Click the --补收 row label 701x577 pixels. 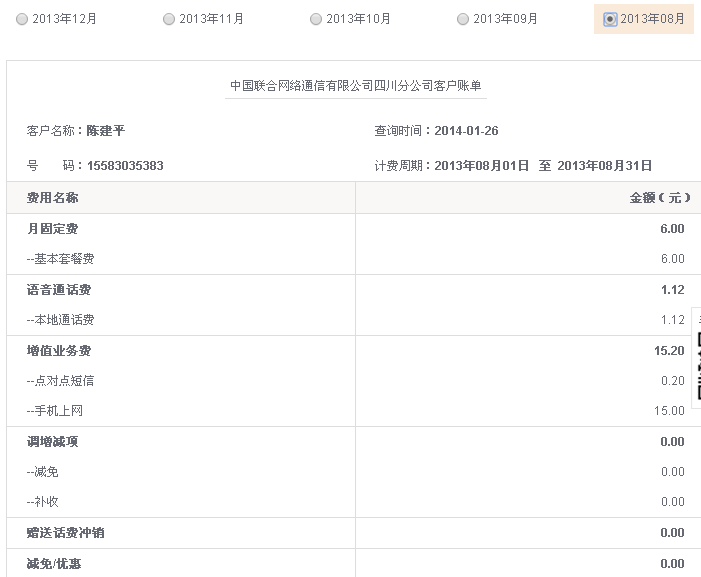pyautogui.click(x=42, y=501)
